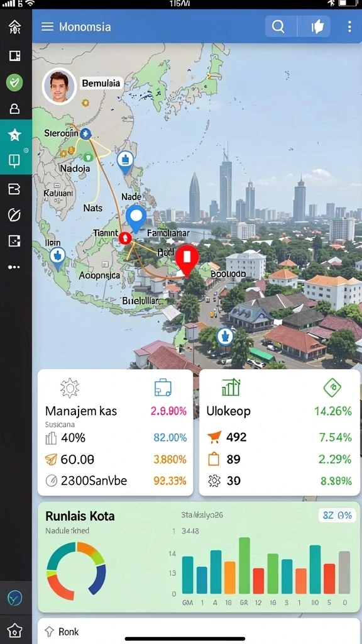Image resolution: width=362 pixels, height=644 pixels.
Task: Click the bar chart icon above Ulokeop
Action: click(231, 387)
